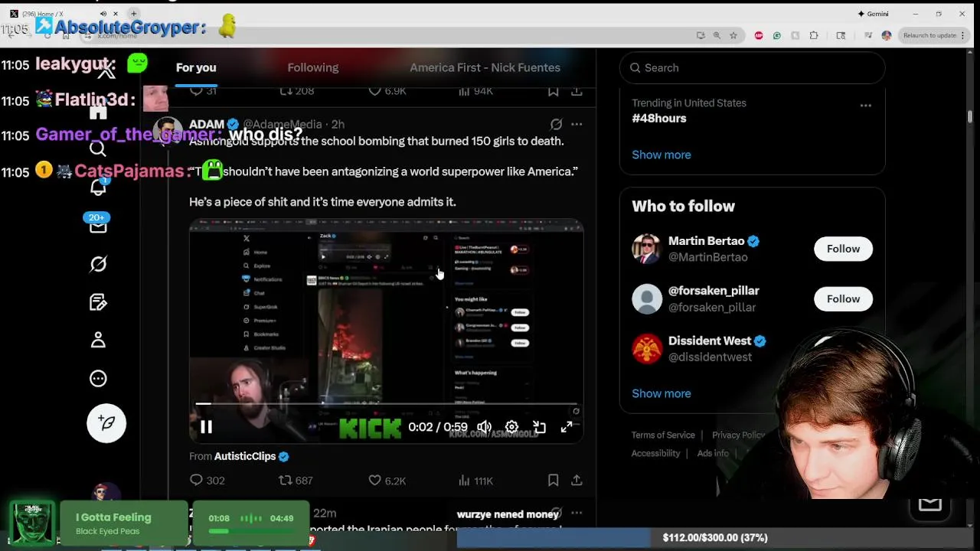Open more options on ADAM's tweet
Viewport: 980px width, 551px height.
tap(577, 124)
